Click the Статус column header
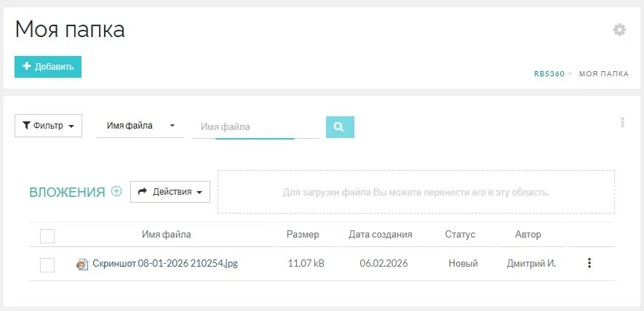Image resolution: width=644 pixels, height=311 pixels. coord(459,235)
